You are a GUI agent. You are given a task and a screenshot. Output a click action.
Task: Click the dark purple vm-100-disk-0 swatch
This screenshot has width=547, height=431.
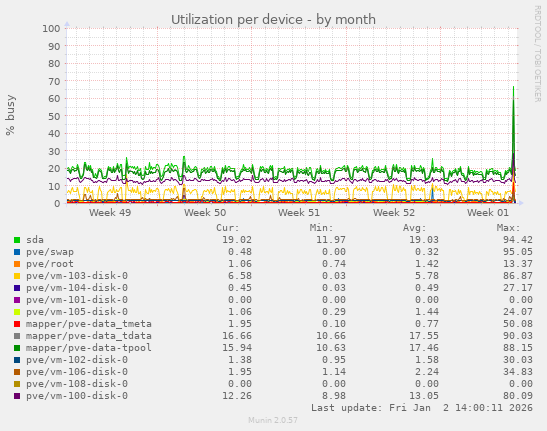coord(17,396)
